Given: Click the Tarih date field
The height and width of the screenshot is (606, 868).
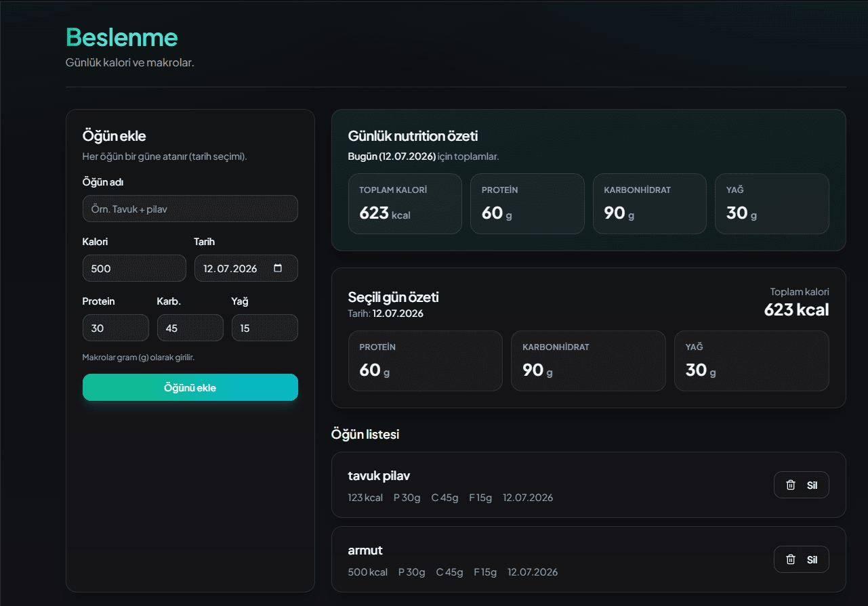Looking at the screenshot, I should (x=246, y=268).
